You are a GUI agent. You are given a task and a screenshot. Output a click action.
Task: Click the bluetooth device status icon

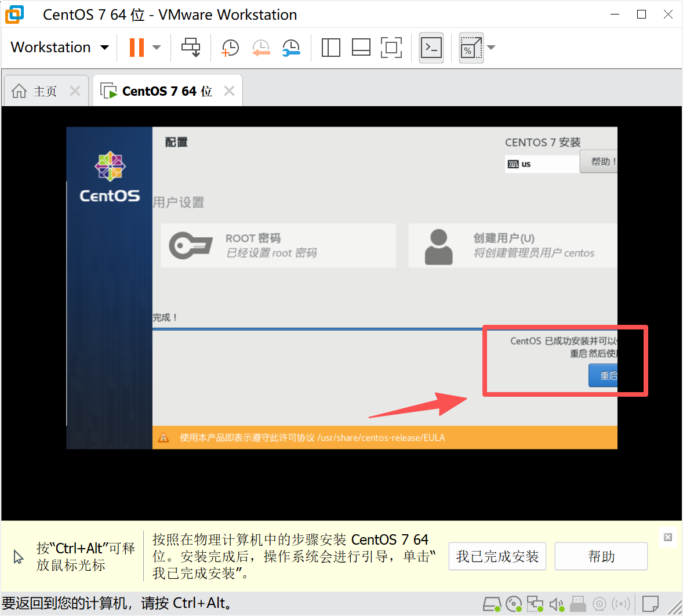(x=621, y=604)
